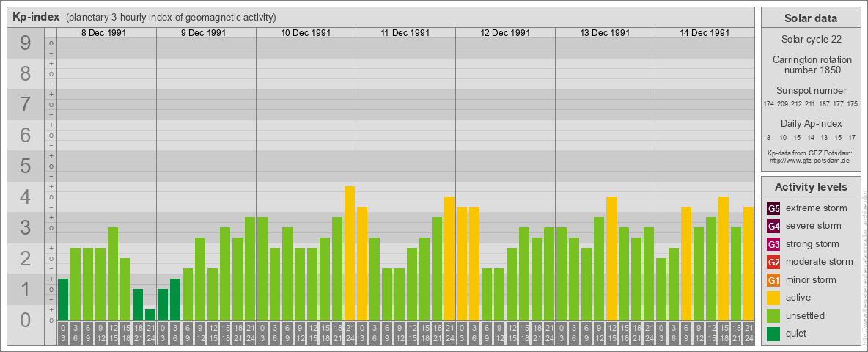The height and width of the screenshot is (352, 868).
Task: Click the G1 minor storm badge
Action: click(773, 280)
